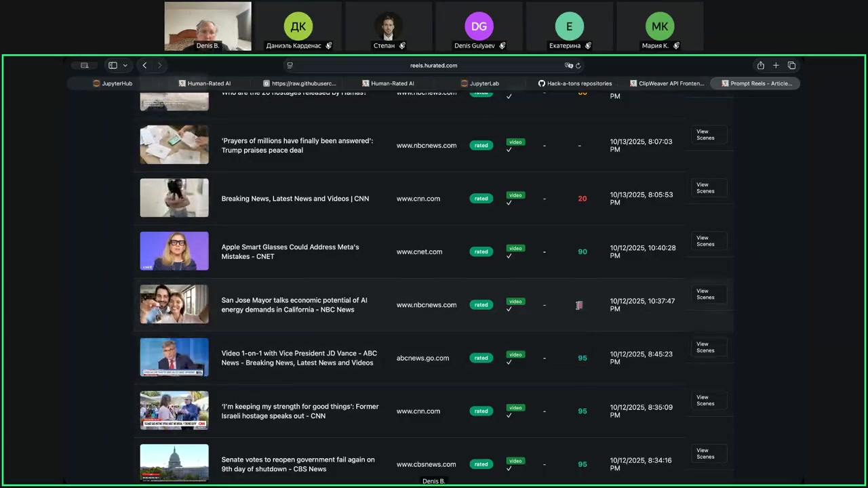Switch to the Hack-a-tons repositories tab
Viewport: 868px width, 488px height.
(575, 83)
